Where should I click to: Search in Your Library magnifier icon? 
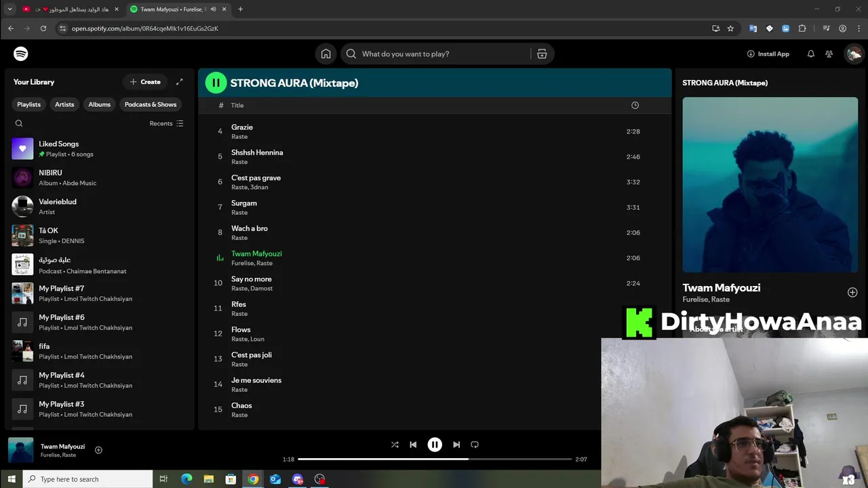pos(19,123)
